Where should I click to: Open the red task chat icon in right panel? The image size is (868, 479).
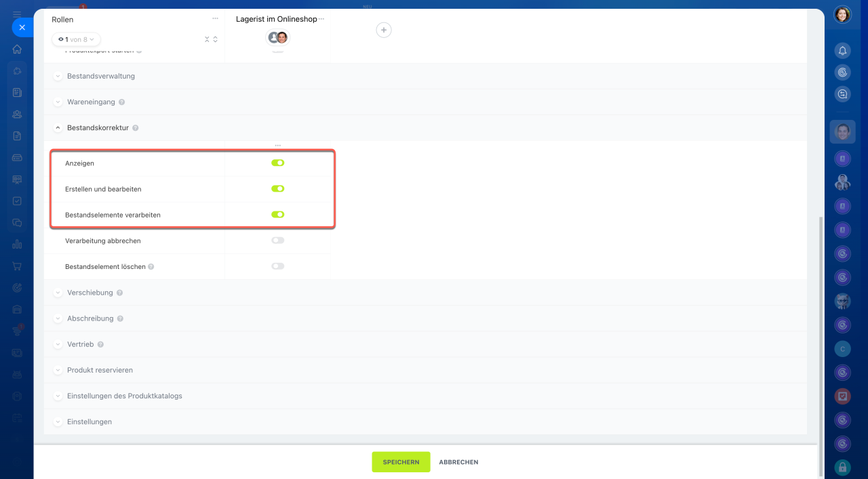pos(842,396)
